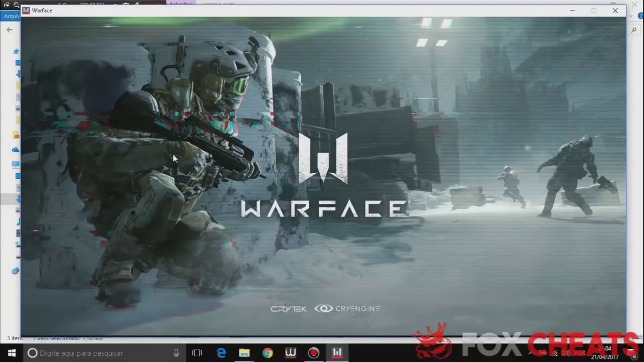Screen dimensions: 644x362
Task: Open the Arquivo tab in File Explorer
Action: [x=11, y=16]
